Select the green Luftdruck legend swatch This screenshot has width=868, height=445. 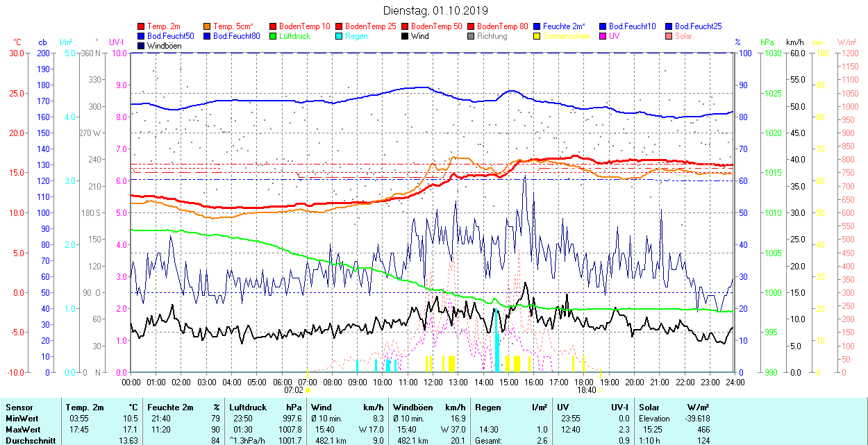point(274,36)
